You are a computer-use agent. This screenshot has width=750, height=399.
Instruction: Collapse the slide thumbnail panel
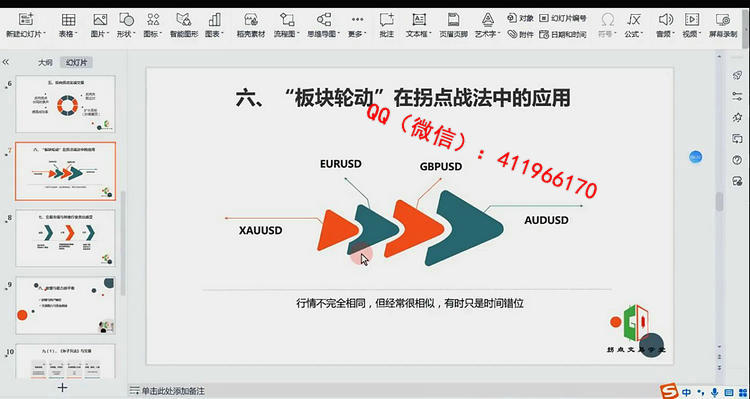pos(6,62)
